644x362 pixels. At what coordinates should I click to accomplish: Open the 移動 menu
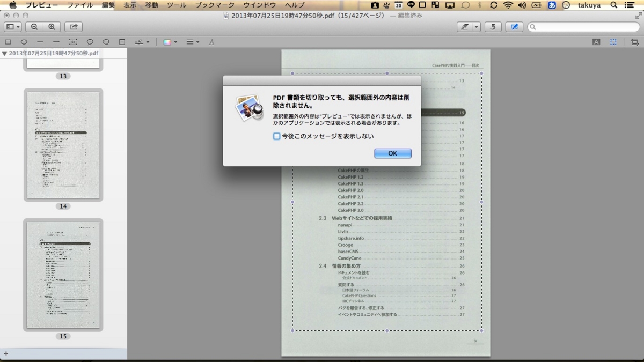coord(151,5)
